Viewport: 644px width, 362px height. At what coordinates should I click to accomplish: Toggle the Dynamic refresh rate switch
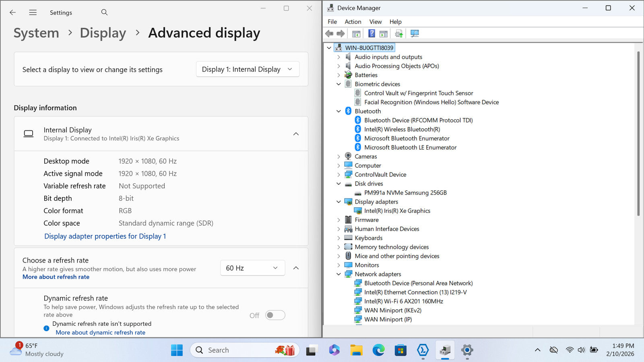click(275, 315)
